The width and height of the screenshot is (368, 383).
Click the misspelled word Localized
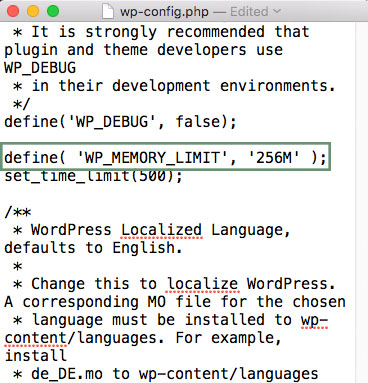pyautogui.click(x=161, y=230)
